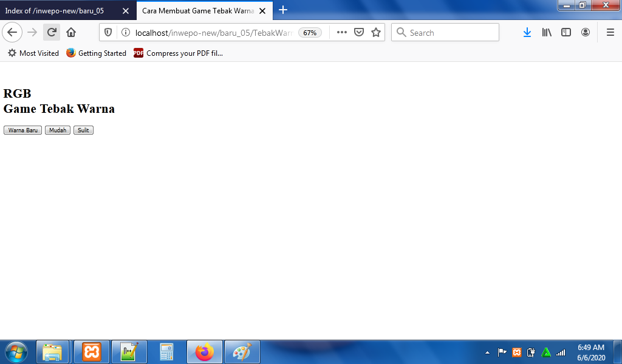Image resolution: width=622 pixels, height=364 pixels.
Task: Click the power plug tray icon
Action: 531,352
